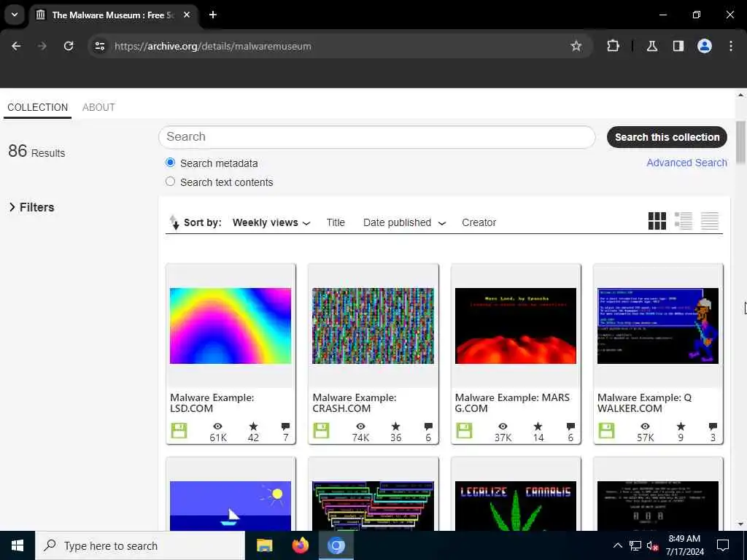Close The Malware Museum tab

click(x=187, y=15)
